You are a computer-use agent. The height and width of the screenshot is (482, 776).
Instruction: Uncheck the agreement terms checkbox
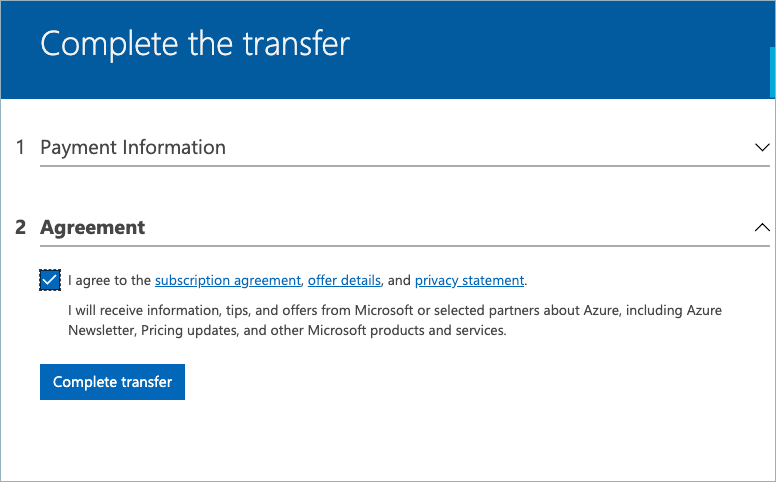[51, 280]
